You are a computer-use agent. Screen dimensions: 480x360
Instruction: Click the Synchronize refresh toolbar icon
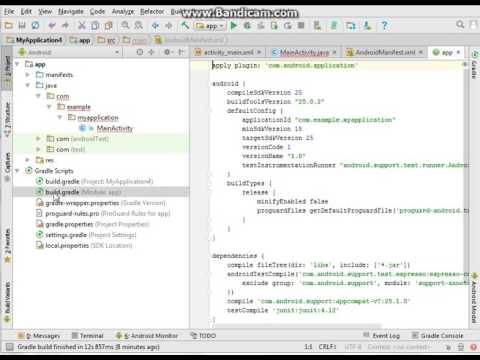[35, 25]
